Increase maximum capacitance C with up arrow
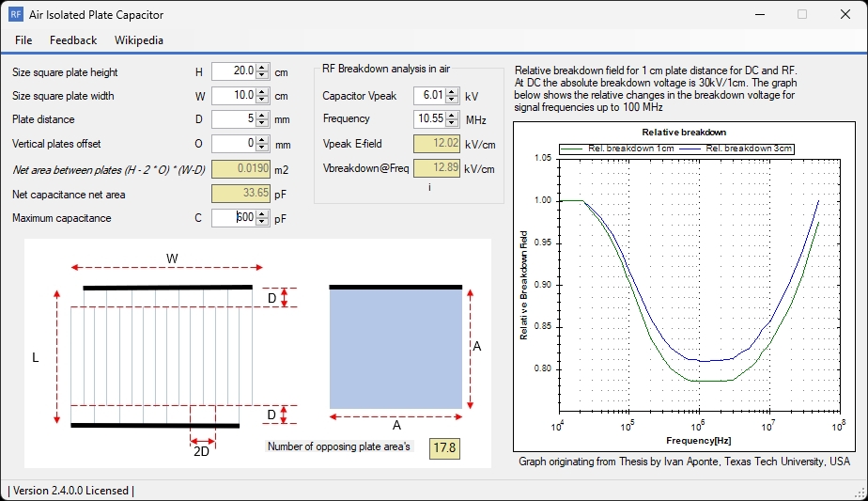This screenshot has width=868, height=501. click(x=262, y=214)
